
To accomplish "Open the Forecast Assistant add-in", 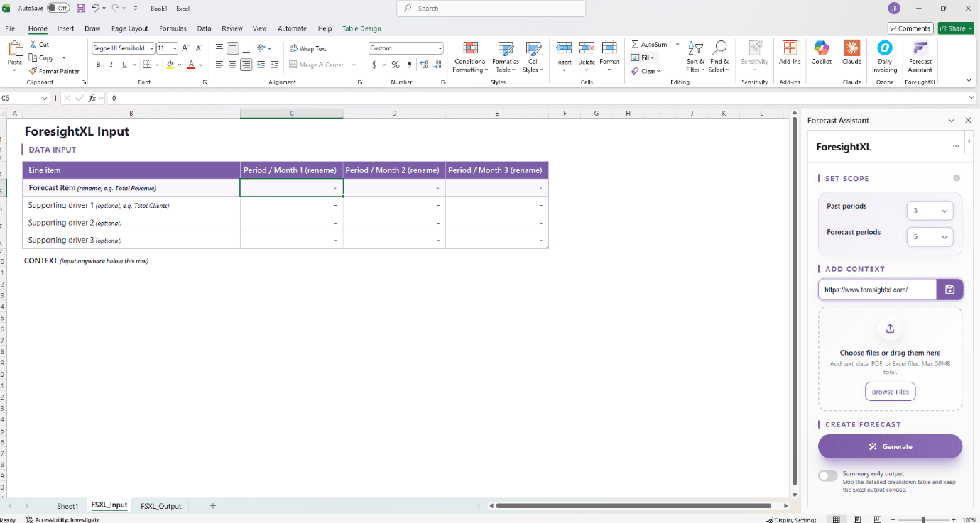I will click(x=920, y=55).
